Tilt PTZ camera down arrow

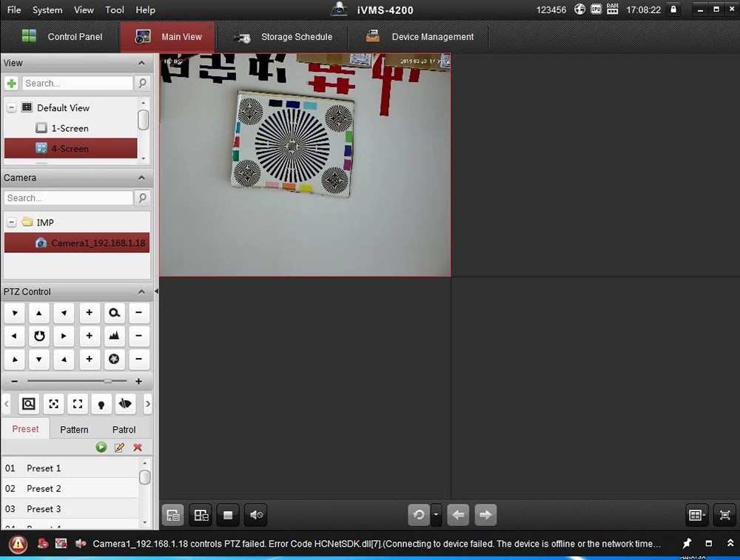tap(39, 359)
